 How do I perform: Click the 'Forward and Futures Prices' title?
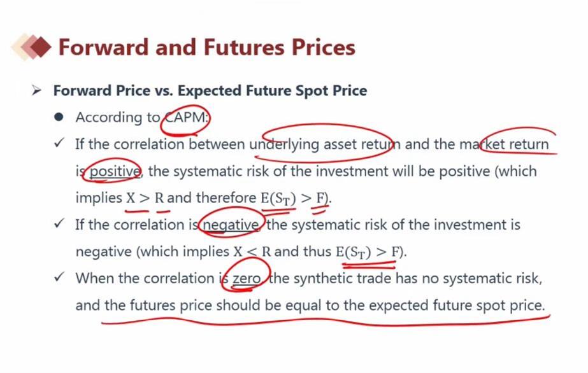207,48
